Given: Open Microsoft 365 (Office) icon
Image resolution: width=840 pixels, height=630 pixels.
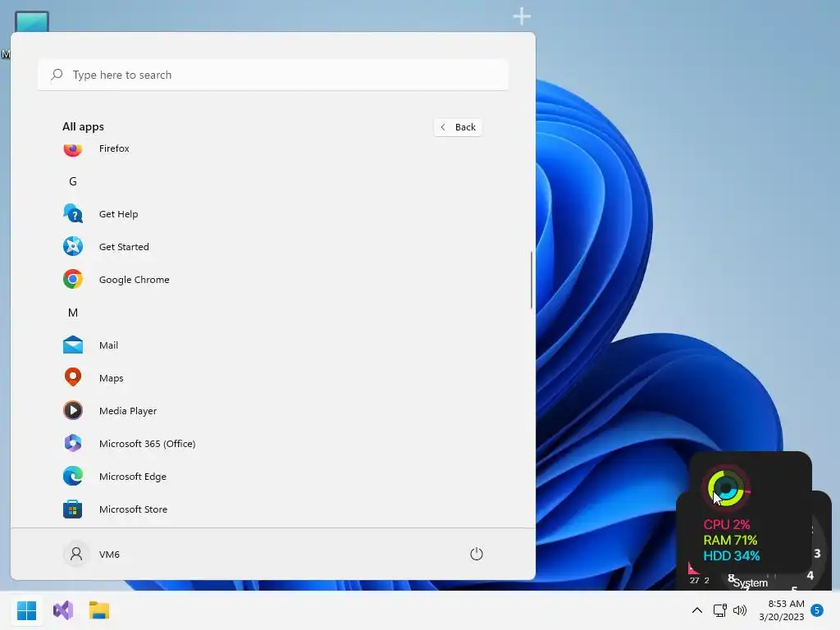Looking at the screenshot, I should [x=73, y=443].
